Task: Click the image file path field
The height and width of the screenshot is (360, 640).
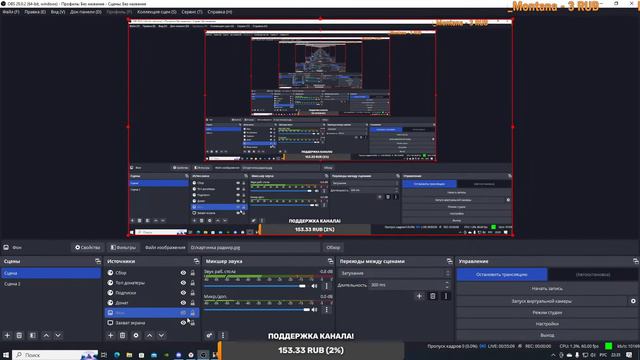Action: [254, 247]
